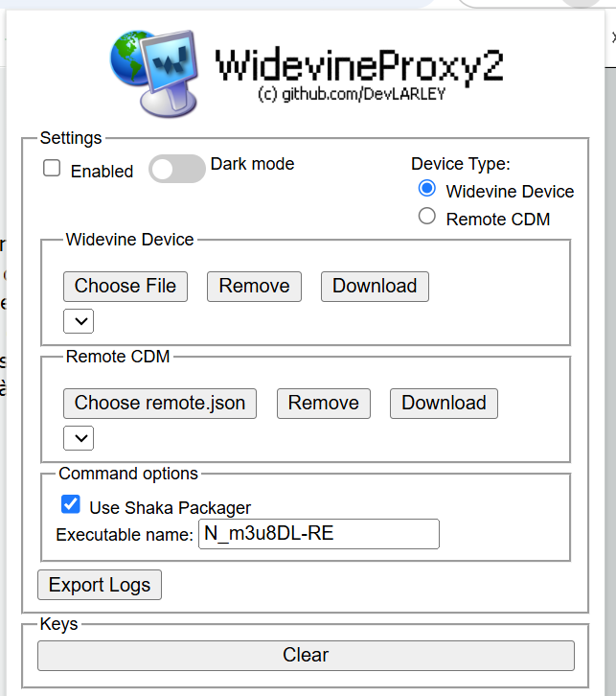Uncheck Use Shaka Packager checkbox

(71, 504)
